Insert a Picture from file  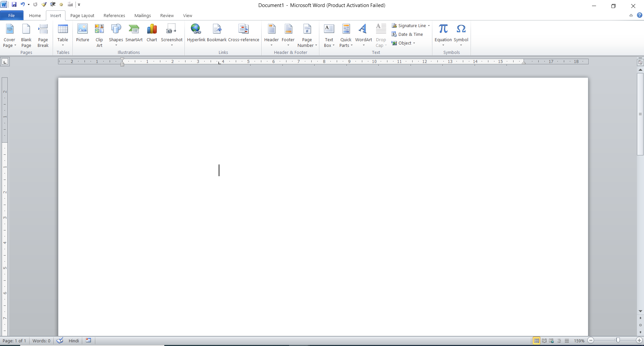83,33
